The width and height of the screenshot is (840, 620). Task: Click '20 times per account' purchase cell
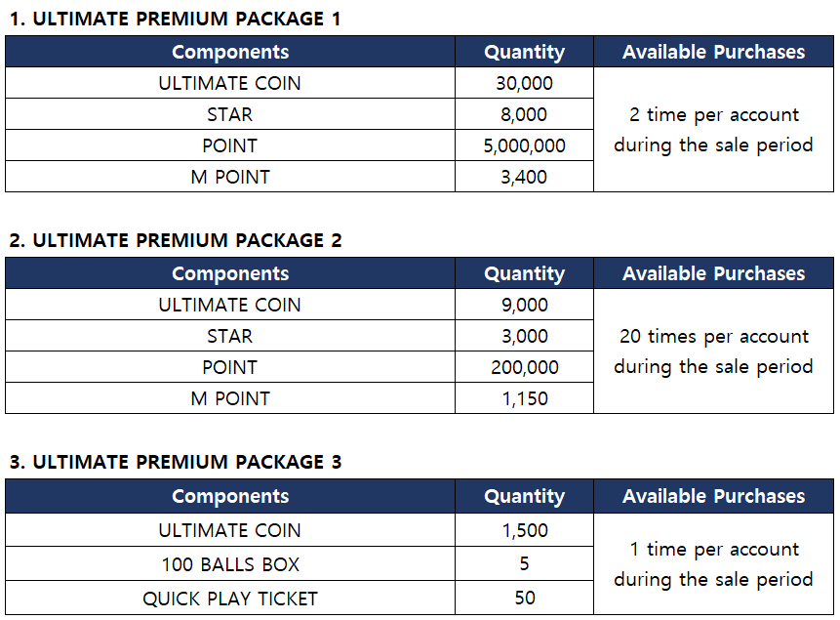click(x=713, y=351)
